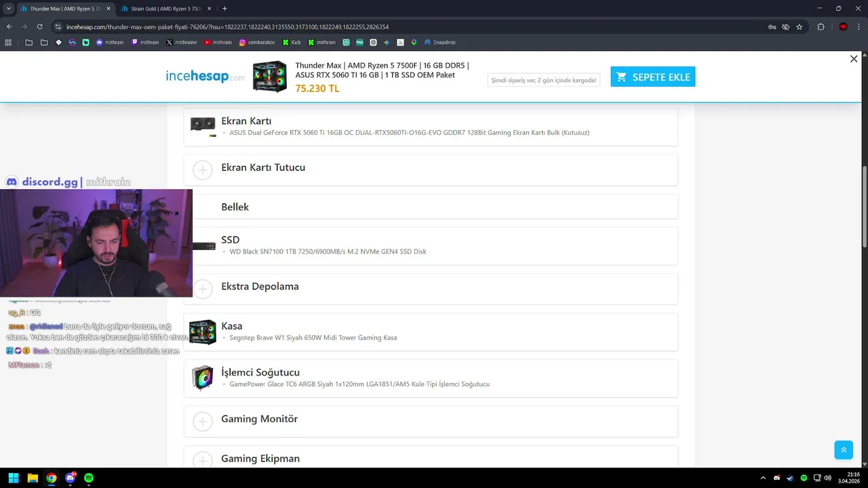Open the Twitch mithrain bookmark
The image size is (868, 488).
(145, 42)
